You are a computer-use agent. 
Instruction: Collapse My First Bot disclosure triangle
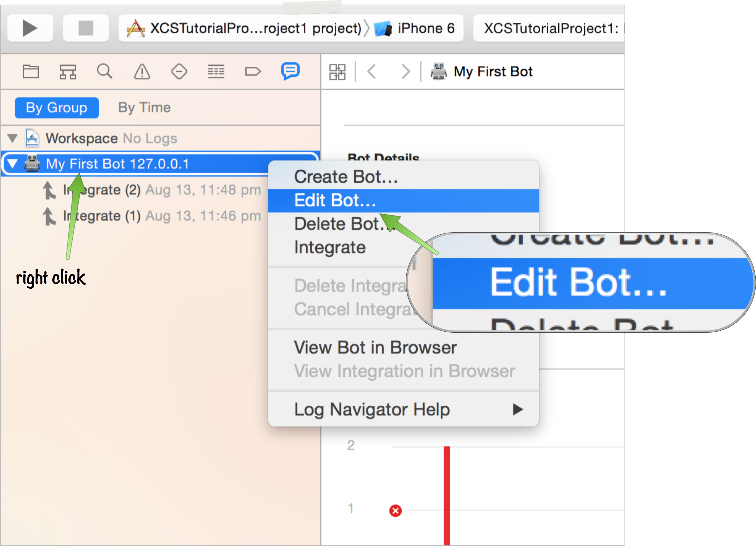pos(12,164)
